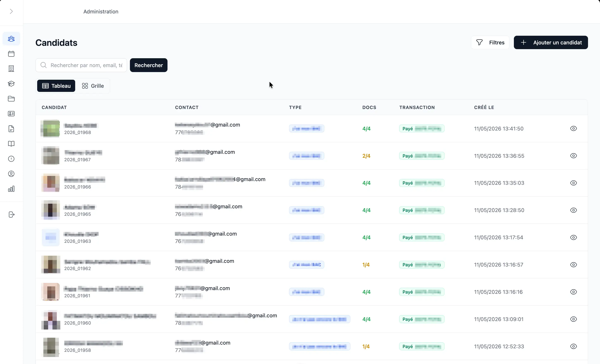The height and width of the screenshot is (364, 600).
Task: Click avatar thumbnail of candidate 2026_01967
Action: pyautogui.click(x=50, y=156)
